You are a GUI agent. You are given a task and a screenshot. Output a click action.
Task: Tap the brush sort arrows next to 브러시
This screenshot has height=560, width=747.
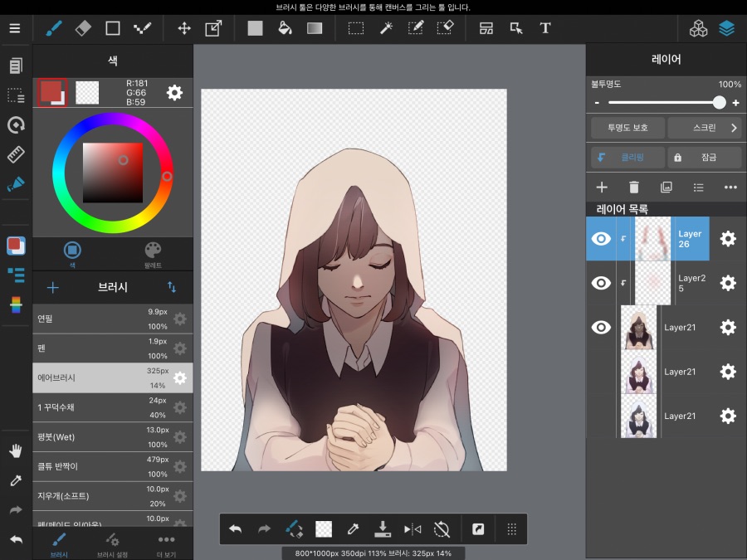(x=172, y=287)
